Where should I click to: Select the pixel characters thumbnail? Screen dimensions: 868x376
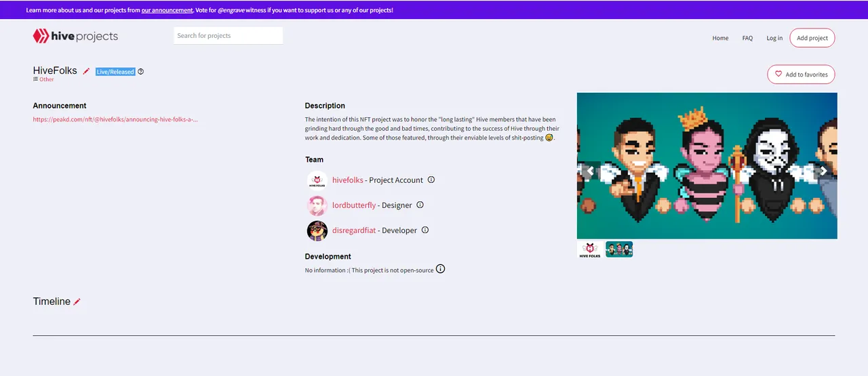click(619, 249)
